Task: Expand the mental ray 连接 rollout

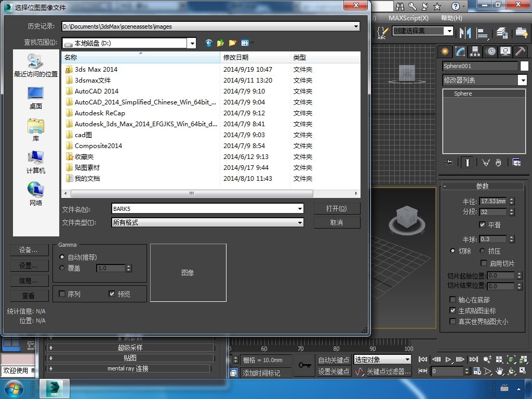Action: tap(128, 368)
